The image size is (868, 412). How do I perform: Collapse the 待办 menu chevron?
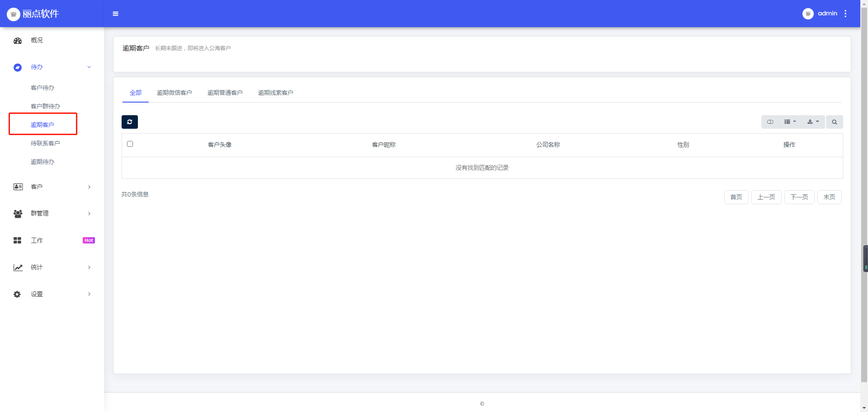pyautogui.click(x=89, y=67)
